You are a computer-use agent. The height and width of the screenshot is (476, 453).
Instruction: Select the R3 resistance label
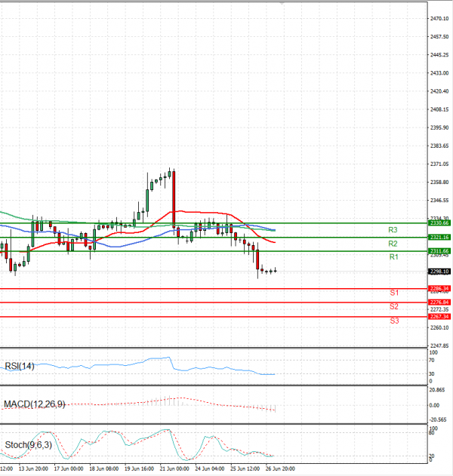click(393, 230)
